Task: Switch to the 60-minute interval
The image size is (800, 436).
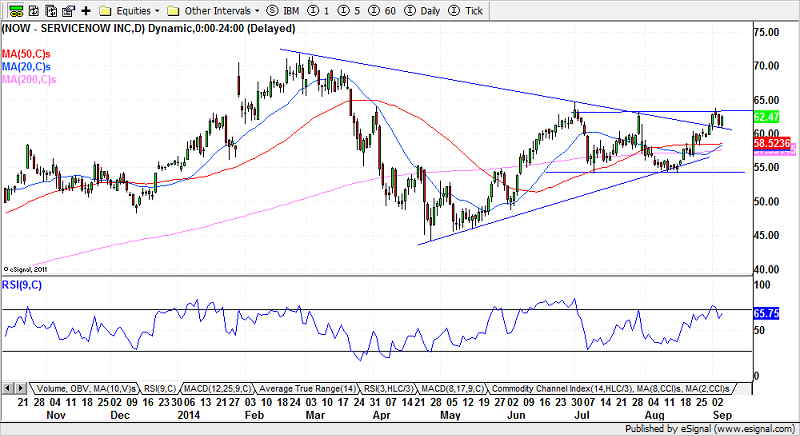Action: [x=382, y=11]
